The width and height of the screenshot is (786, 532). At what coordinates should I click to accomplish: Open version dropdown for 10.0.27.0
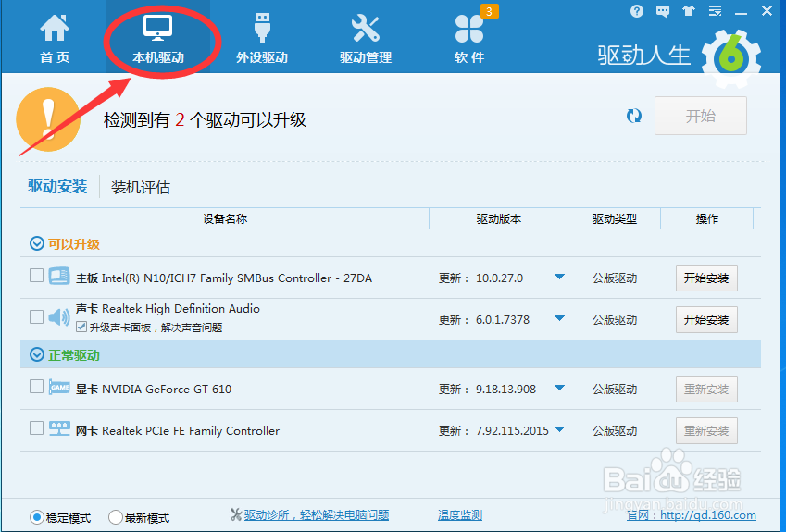[x=560, y=277]
